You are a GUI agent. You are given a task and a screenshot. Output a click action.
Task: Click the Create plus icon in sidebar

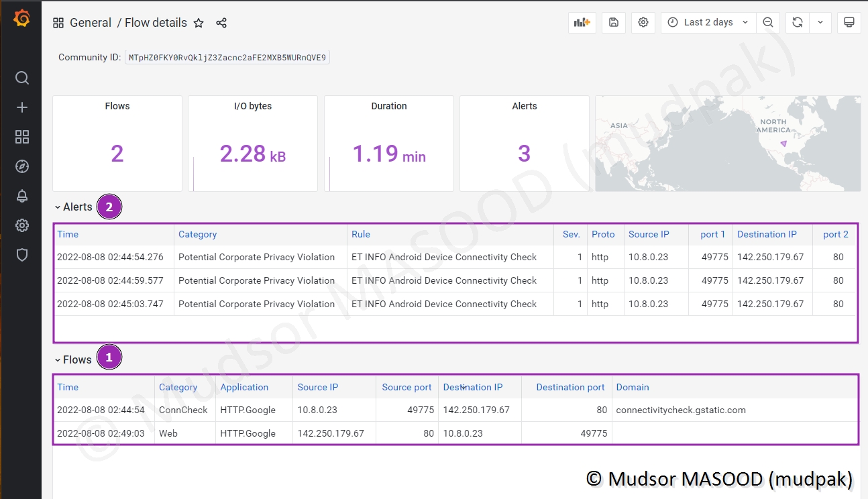22,107
